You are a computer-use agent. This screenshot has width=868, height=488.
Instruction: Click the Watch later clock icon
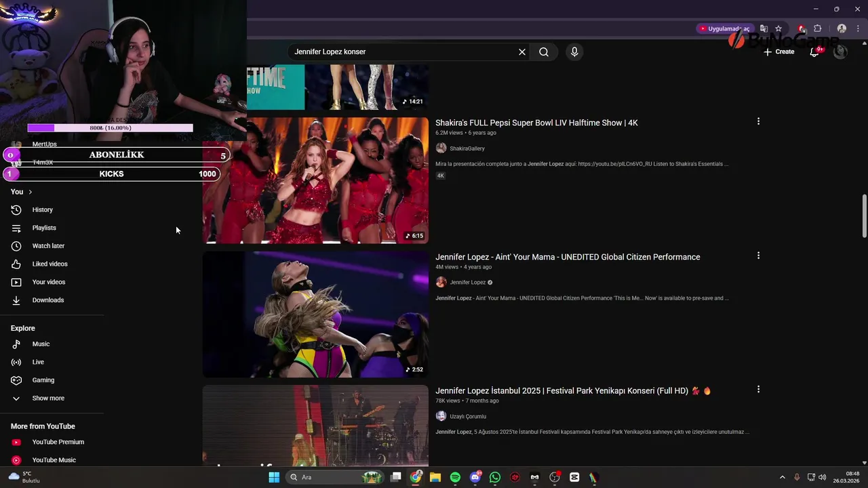(16, 246)
